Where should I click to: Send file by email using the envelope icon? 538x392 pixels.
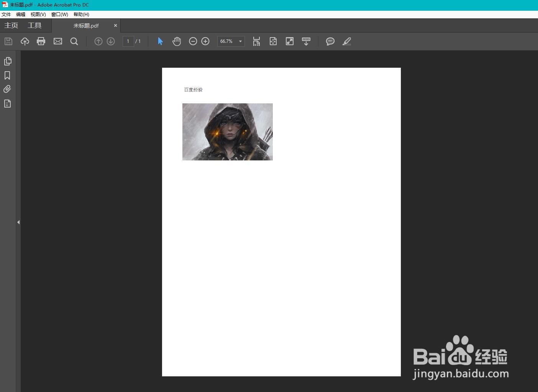(58, 41)
